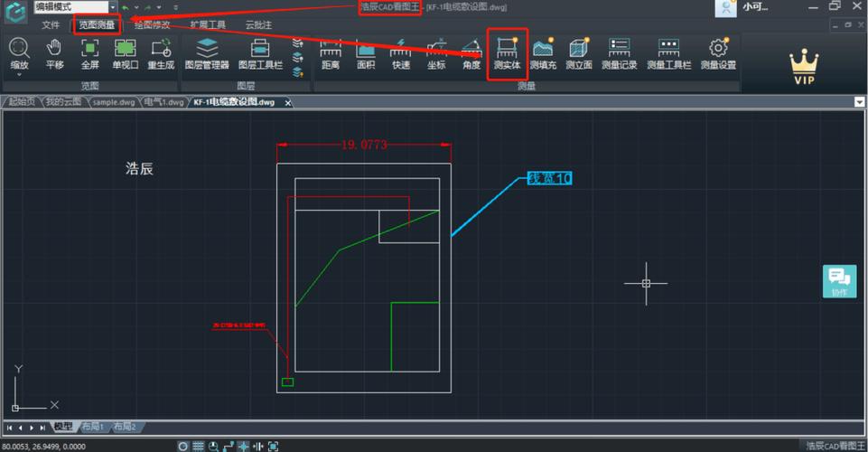The width and height of the screenshot is (868, 452).
Task: Open the 编辑模式 mode dropdown
Action: [x=113, y=7]
